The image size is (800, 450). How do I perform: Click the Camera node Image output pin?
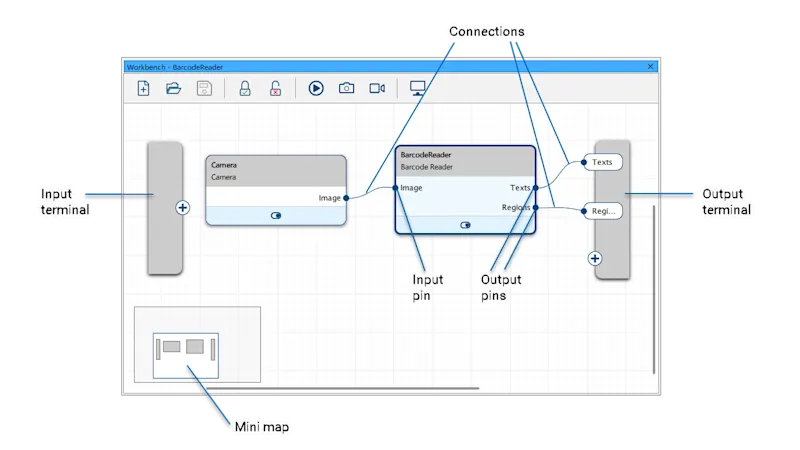pos(346,198)
